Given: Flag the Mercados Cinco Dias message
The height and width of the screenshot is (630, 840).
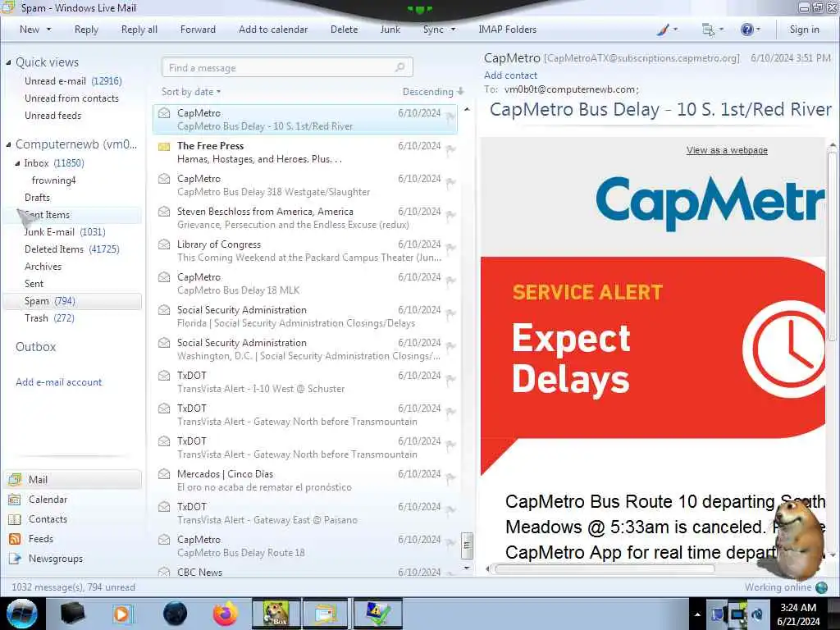Looking at the screenshot, I should pos(450,478).
